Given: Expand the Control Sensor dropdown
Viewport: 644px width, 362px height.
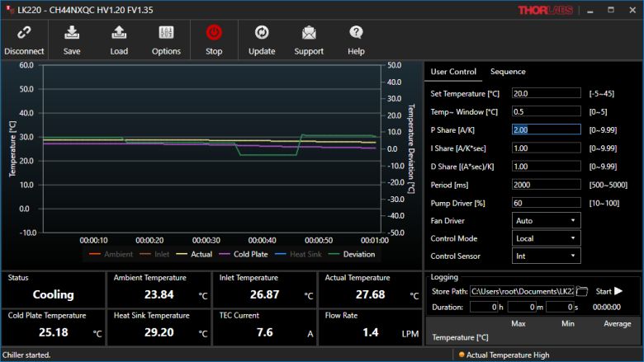Looking at the screenshot, I should tap(546, 256).
